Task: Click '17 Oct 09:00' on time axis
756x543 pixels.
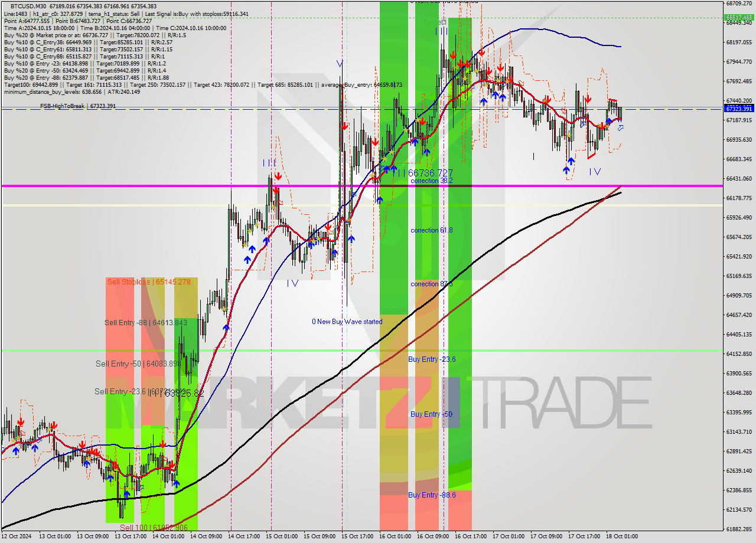Action: point(547,537)
